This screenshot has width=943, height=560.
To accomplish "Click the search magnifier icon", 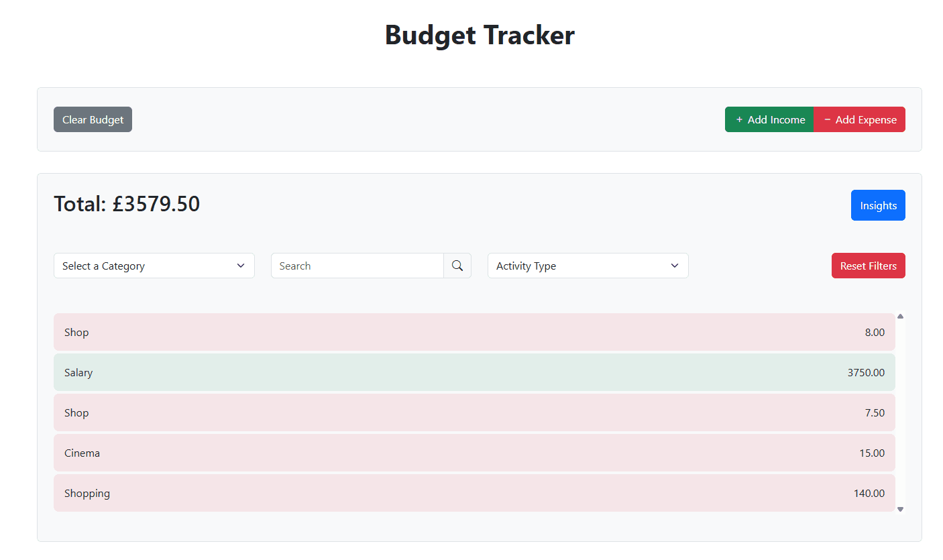I will tap(457, 266).
